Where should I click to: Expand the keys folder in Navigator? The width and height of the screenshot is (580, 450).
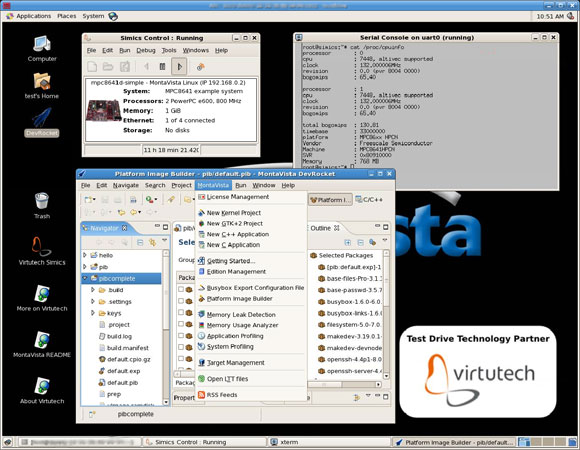point(92,313)
